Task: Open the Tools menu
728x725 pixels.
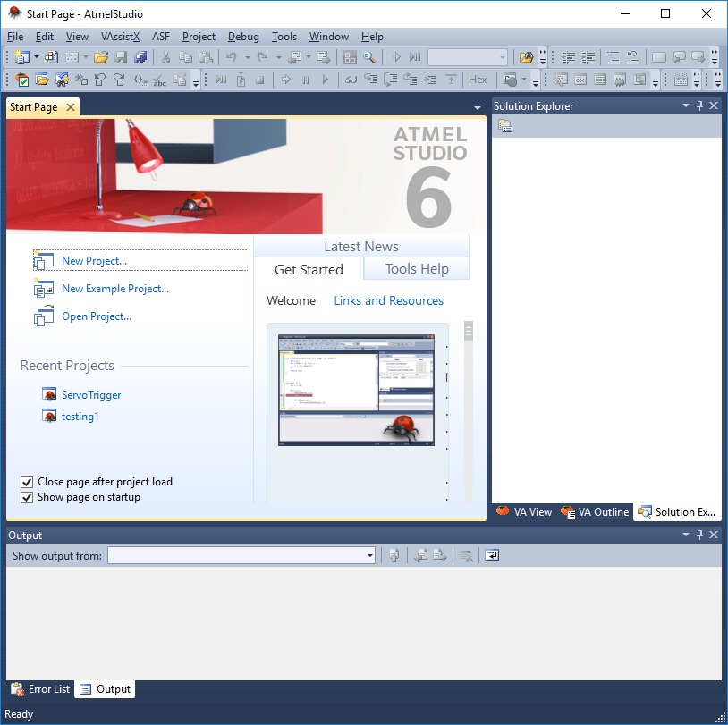Action: coord(284,37)
